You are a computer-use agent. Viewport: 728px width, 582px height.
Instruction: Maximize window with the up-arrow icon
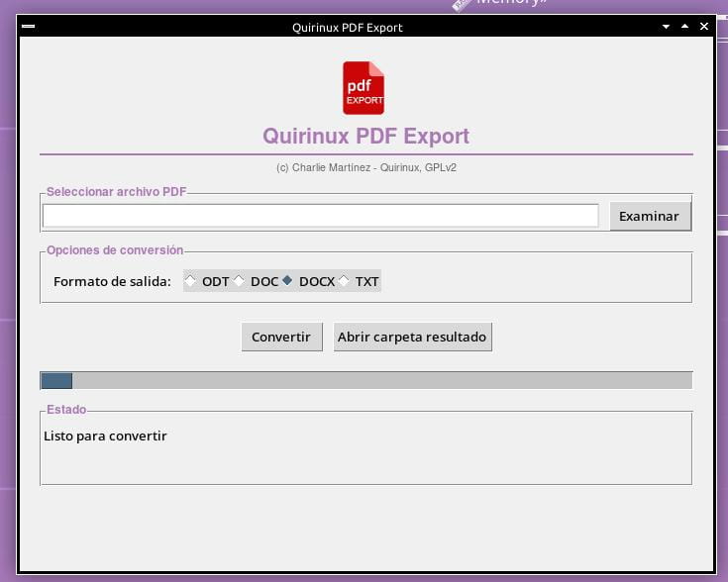click(684, 27)
